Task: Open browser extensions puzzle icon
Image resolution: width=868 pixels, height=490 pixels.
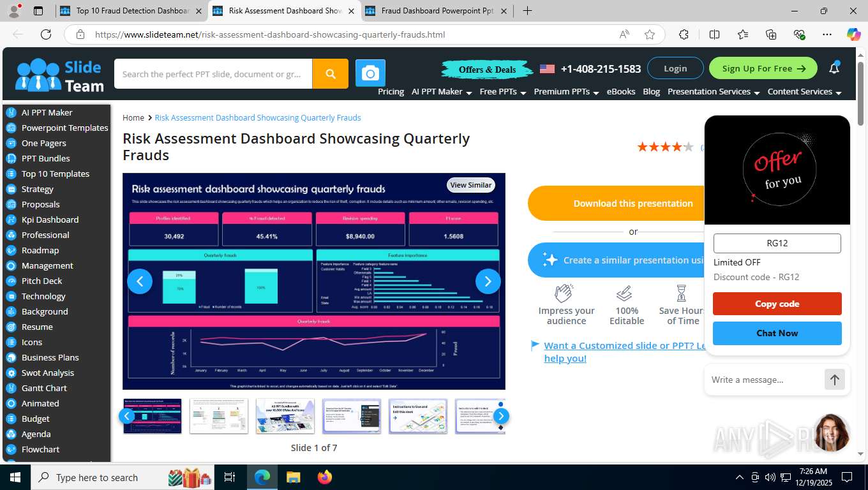Action: tap(684, 34)
